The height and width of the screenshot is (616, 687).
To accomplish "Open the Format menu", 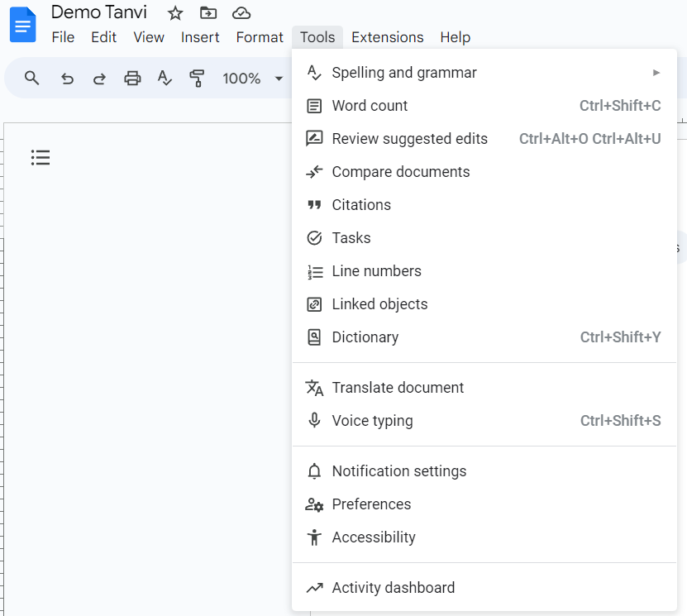I will 260,37.
